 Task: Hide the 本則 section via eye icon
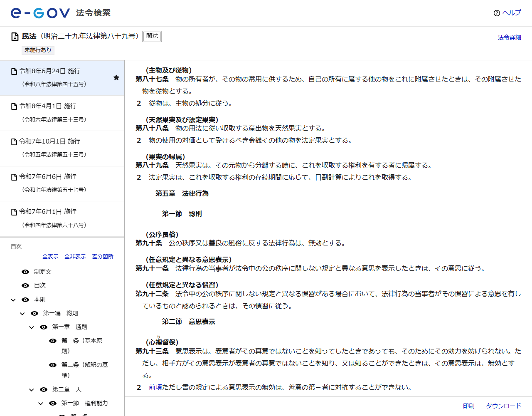coord(25,300)
